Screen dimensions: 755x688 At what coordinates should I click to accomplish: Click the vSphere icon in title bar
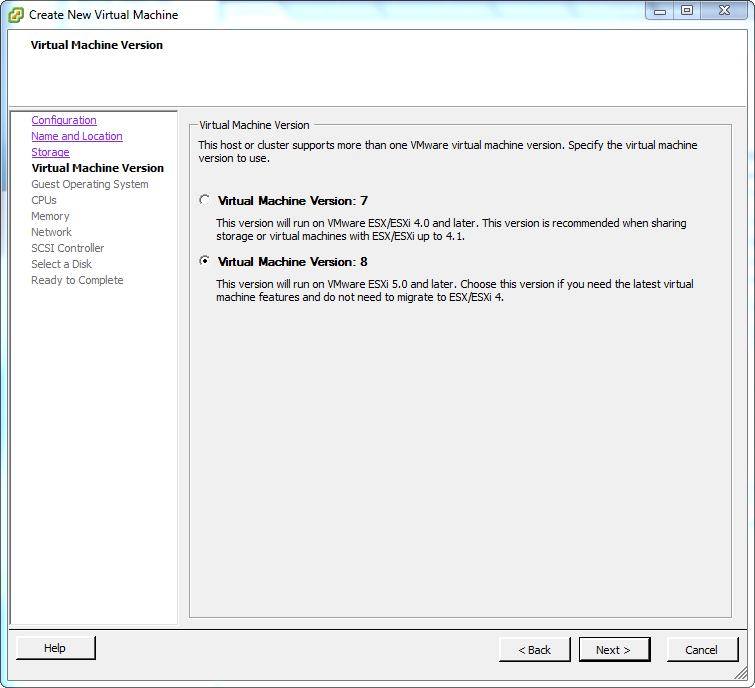tap(15, 15)
